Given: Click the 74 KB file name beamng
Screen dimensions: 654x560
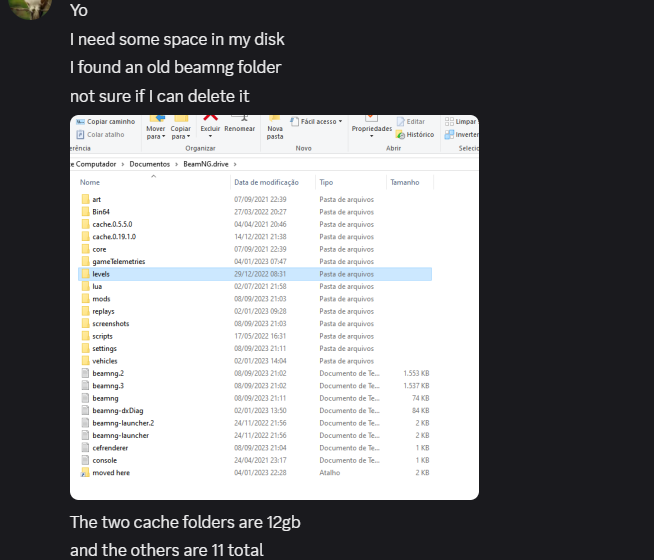Looking at the screenshot, I should point(105,398).
